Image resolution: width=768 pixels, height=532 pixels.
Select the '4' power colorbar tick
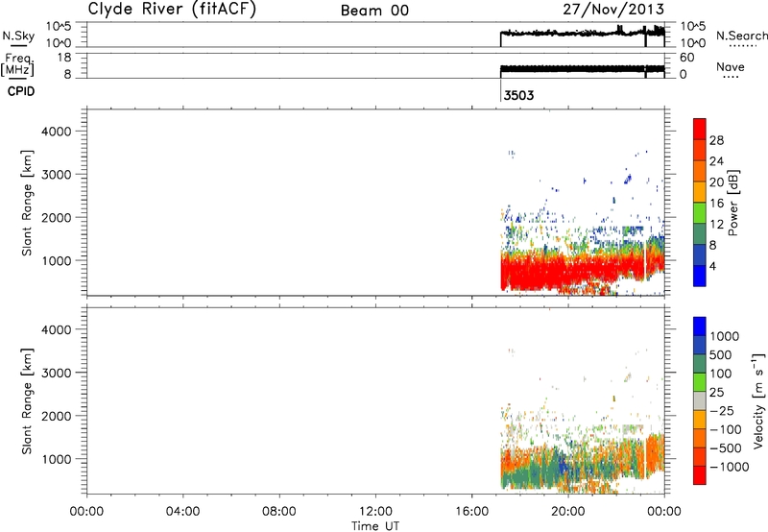(x=712, y=266)
